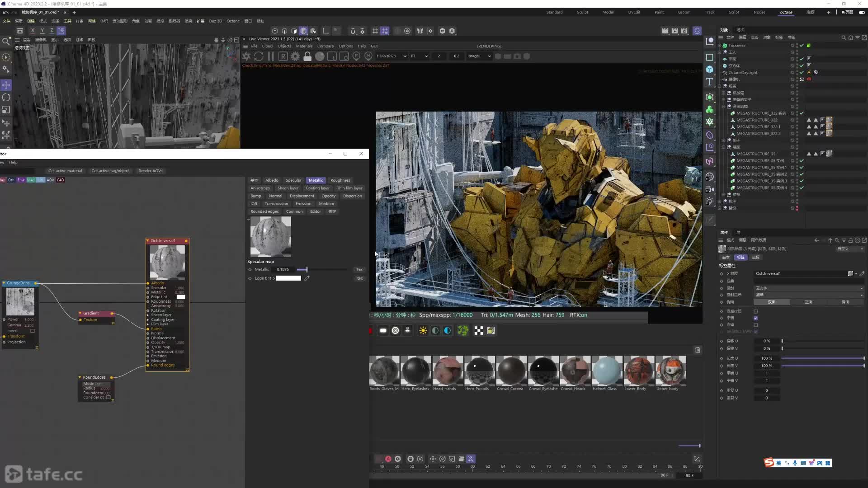Collapse 突出结构 group in Object Manager
868x488 pixels.
(723, 107)
